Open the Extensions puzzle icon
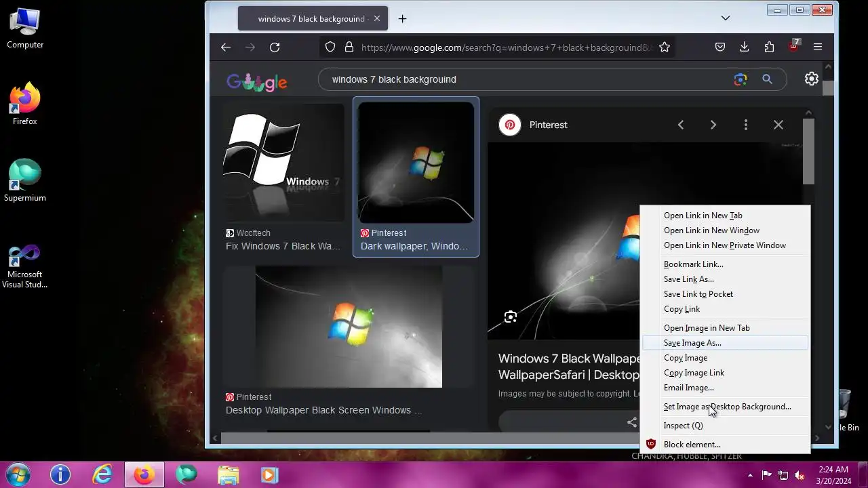This screenshot has height=488, width=868. 769,47
